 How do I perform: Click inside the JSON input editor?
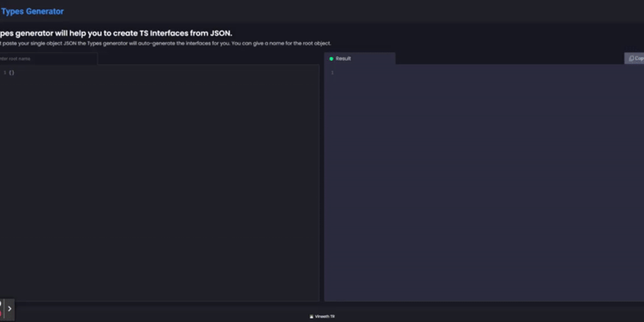pyautogui.click(x=159, y=183)
